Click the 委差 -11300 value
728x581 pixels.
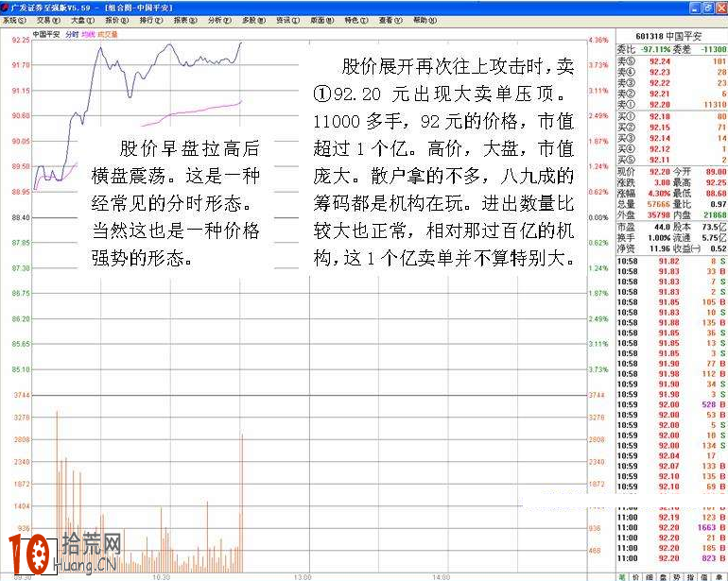[x=713, y=49]
